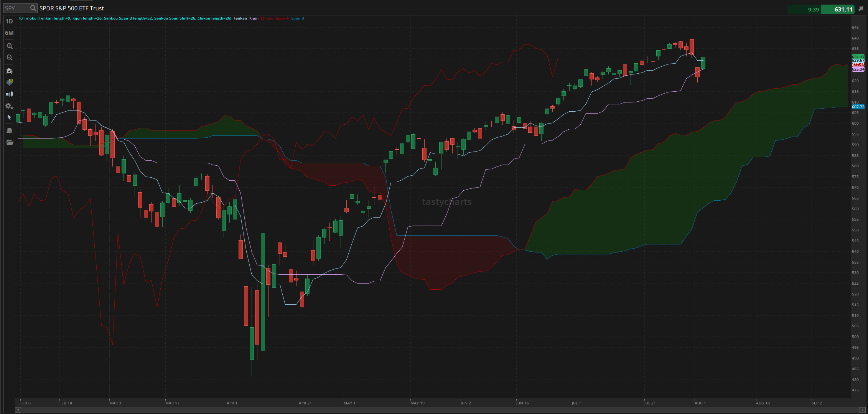Click the Span B legend label

pyautogui.click(x=298, y=18)
